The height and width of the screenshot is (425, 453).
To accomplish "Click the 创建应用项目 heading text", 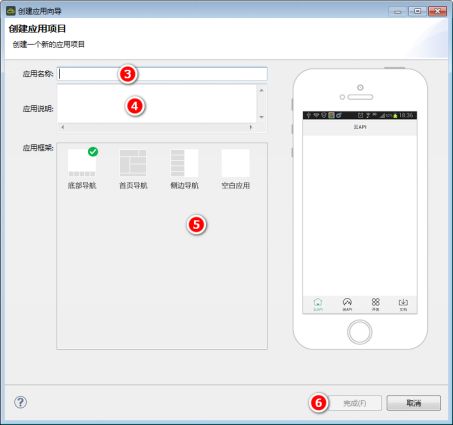I will (37, 29).
